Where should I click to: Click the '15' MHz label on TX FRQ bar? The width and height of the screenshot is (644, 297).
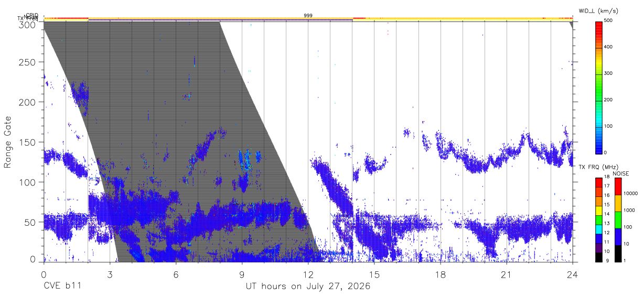click(x=607, y=205)
